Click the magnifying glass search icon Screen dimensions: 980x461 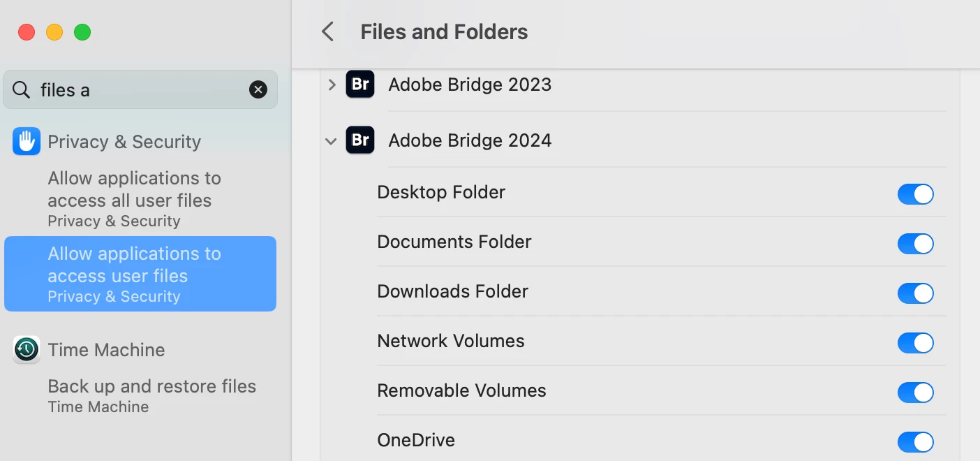(x=22, y=90)
